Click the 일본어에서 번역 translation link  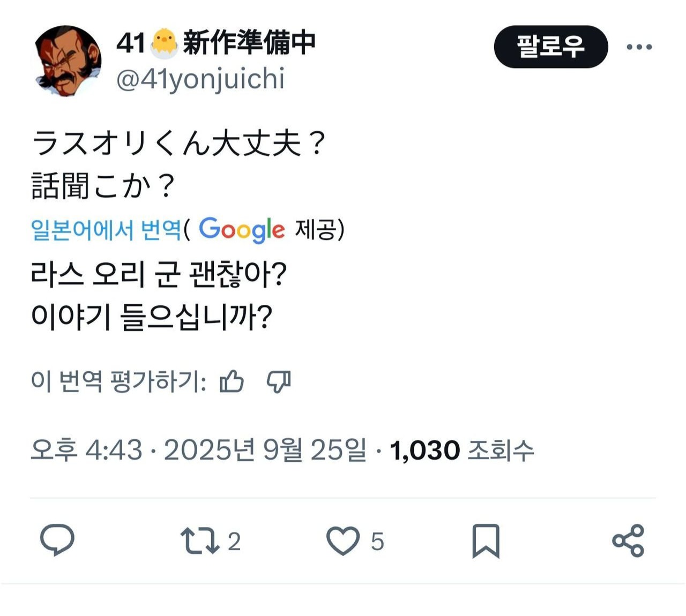coord(106,230)
